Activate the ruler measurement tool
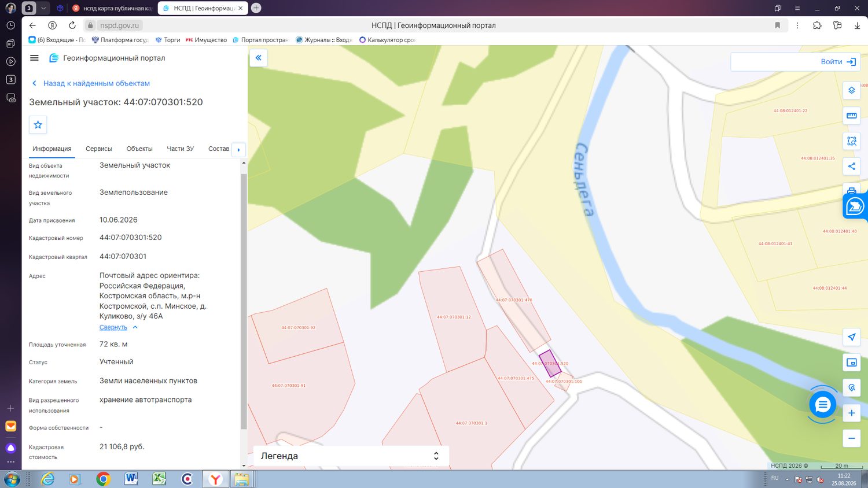The width and height of the screenshot is (868, 488). tap(851, 116)
